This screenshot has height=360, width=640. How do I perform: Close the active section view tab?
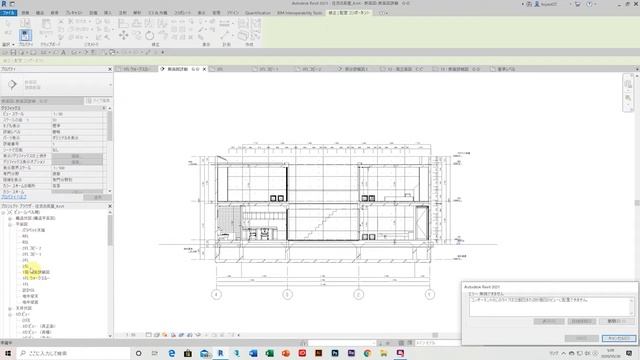pos(204,69)
